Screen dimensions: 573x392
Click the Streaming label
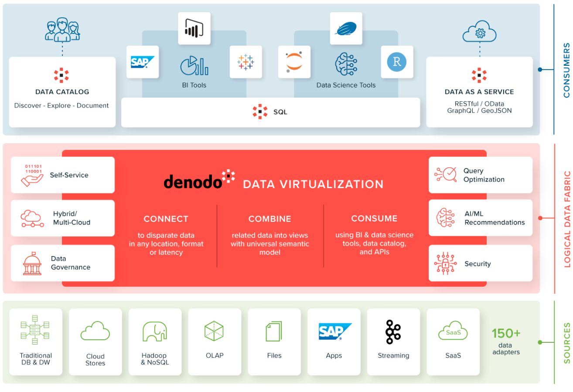393,355
